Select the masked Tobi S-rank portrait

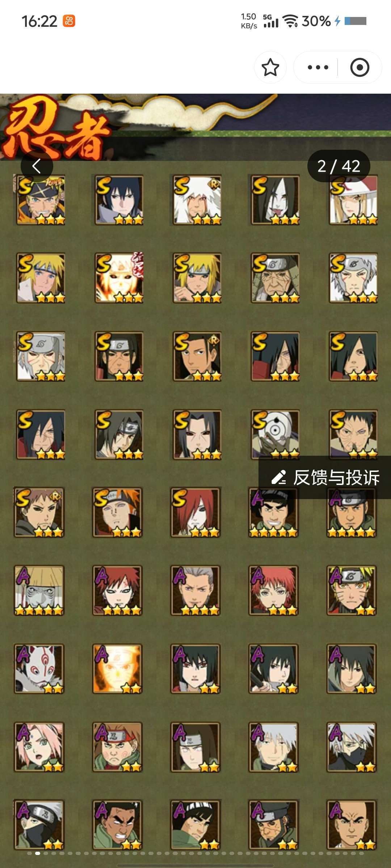276,434
